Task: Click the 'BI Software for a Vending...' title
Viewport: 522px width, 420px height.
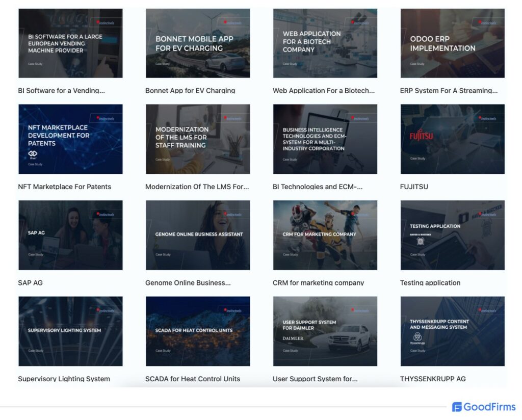Action: [61, 91]
